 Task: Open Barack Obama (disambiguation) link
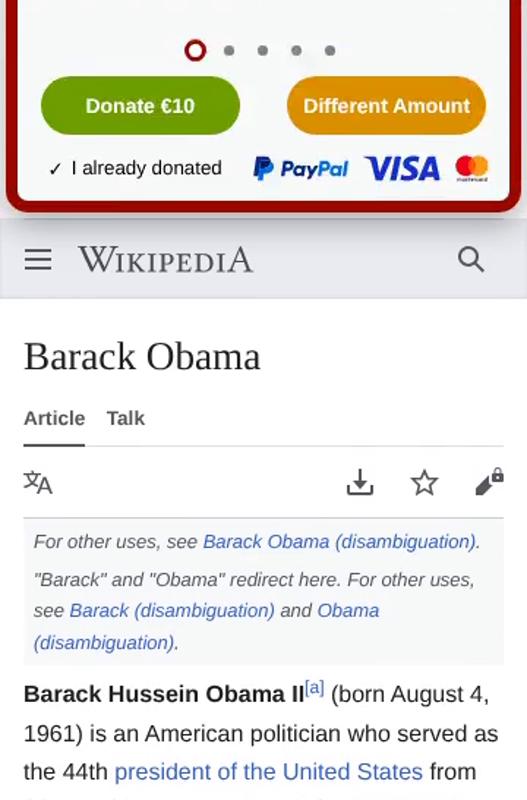pos(340,541)
